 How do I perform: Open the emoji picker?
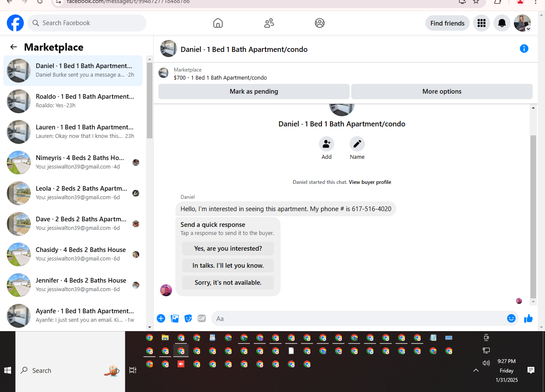511,318
